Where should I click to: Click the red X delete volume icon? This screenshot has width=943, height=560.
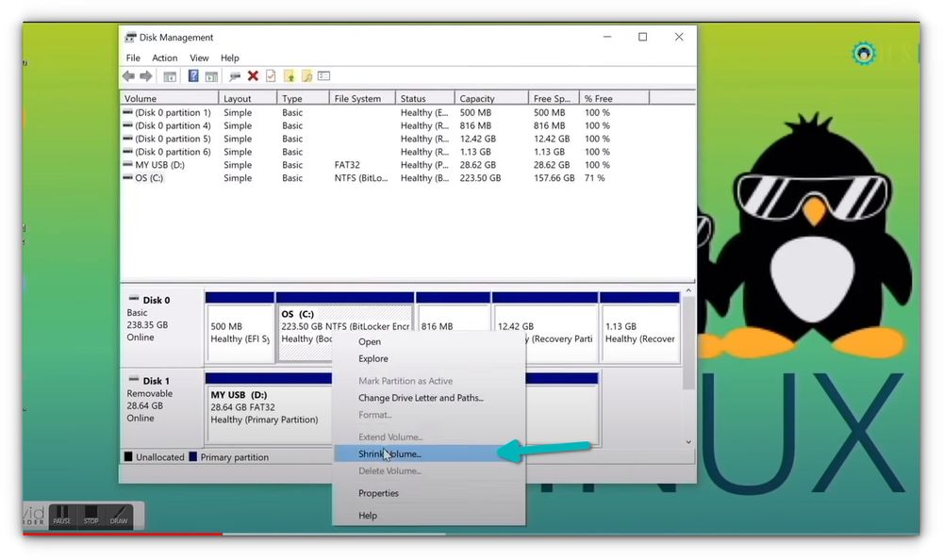click(255, 75)
